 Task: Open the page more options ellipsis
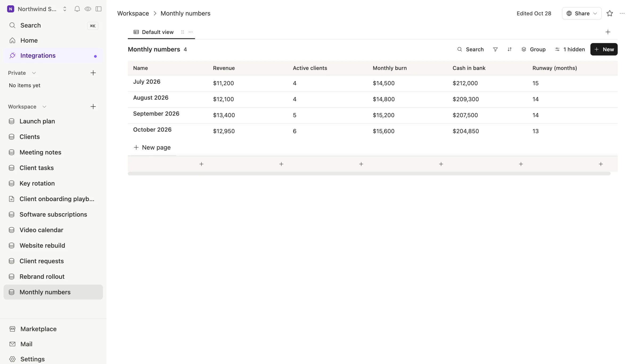point(622,14)
